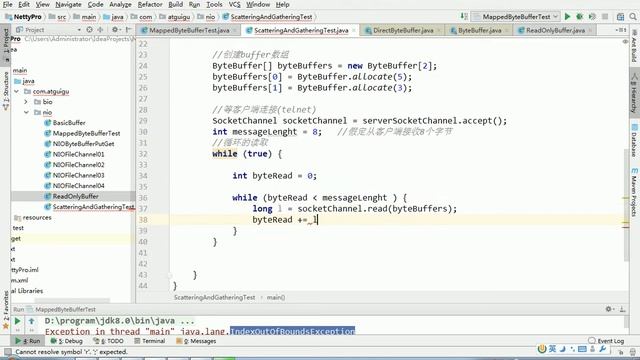640x360 pixels.
Task: Collapse the nio package
Action: click(x=26, y=112)
